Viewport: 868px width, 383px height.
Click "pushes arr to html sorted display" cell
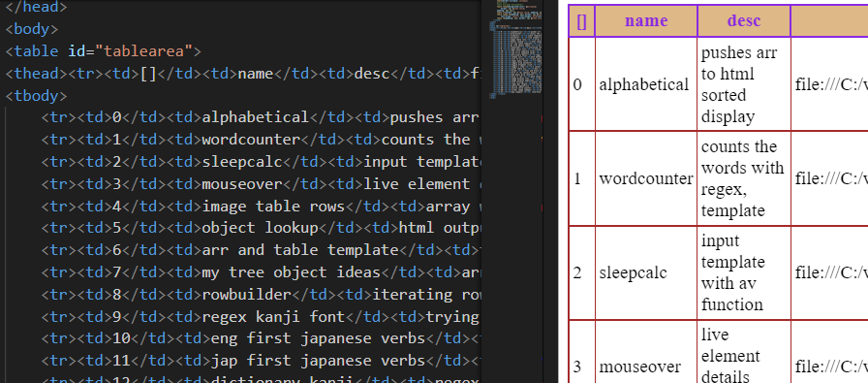pyautogui.click(x=744, y=84)
